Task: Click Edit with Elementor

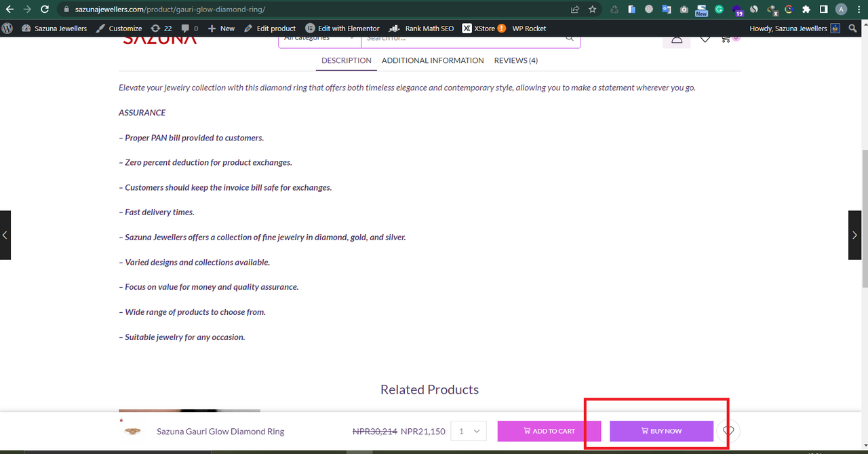Action: tap(342, 29)
